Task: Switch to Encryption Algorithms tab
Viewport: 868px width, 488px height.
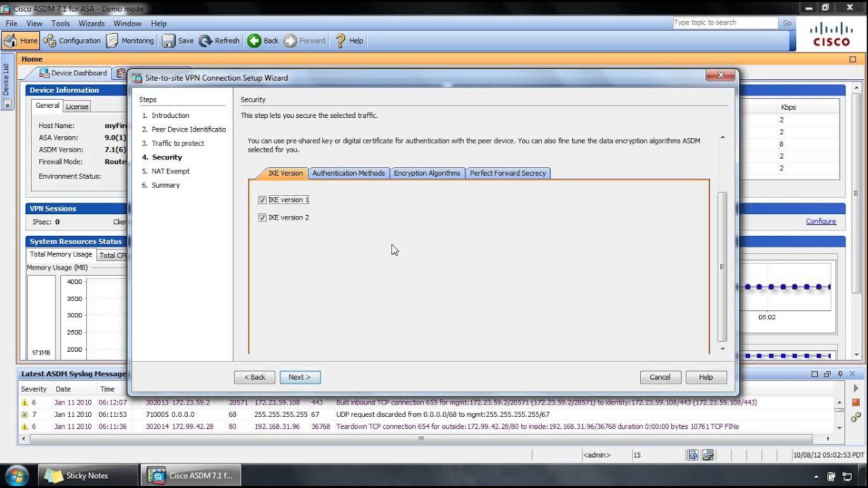Action: (x=427, y=174)
